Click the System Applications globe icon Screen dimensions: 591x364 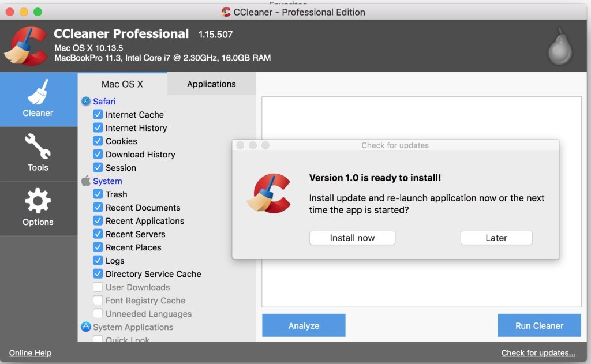(x=86, y=327)
